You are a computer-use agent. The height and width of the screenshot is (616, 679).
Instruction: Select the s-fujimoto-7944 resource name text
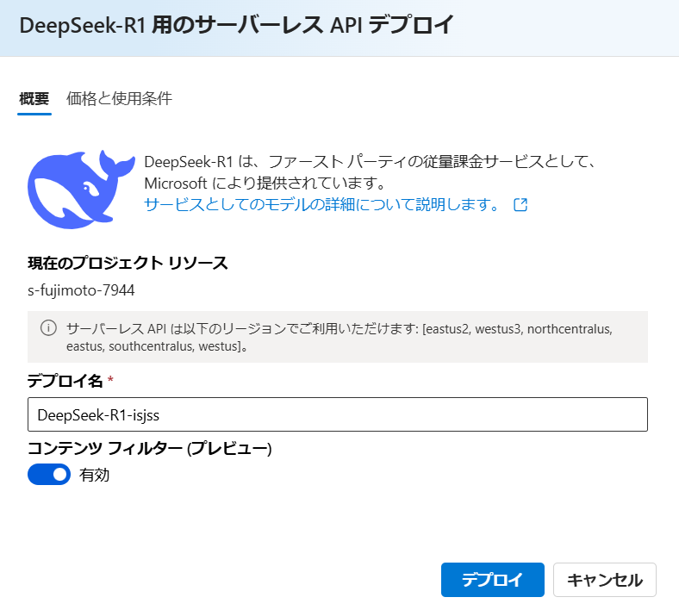[x=81, y=290]
